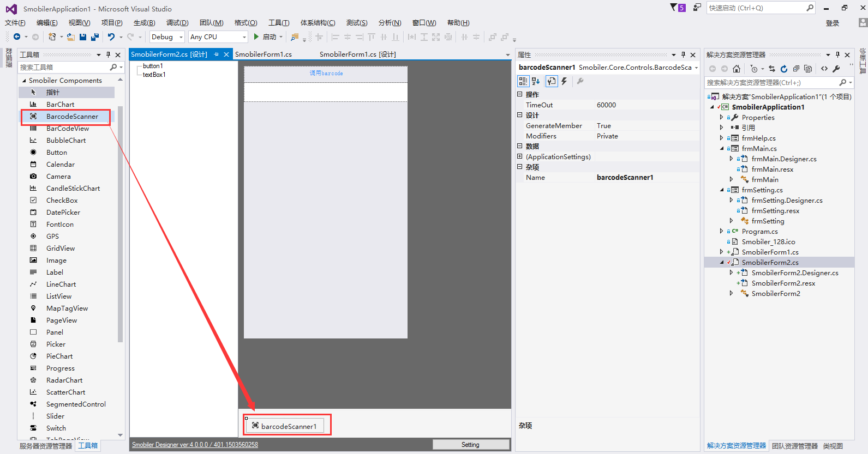Screen dimensions: 868x454
Task: Collapse the frmMain.cs tree node
Action: click(x=721, y=148)
